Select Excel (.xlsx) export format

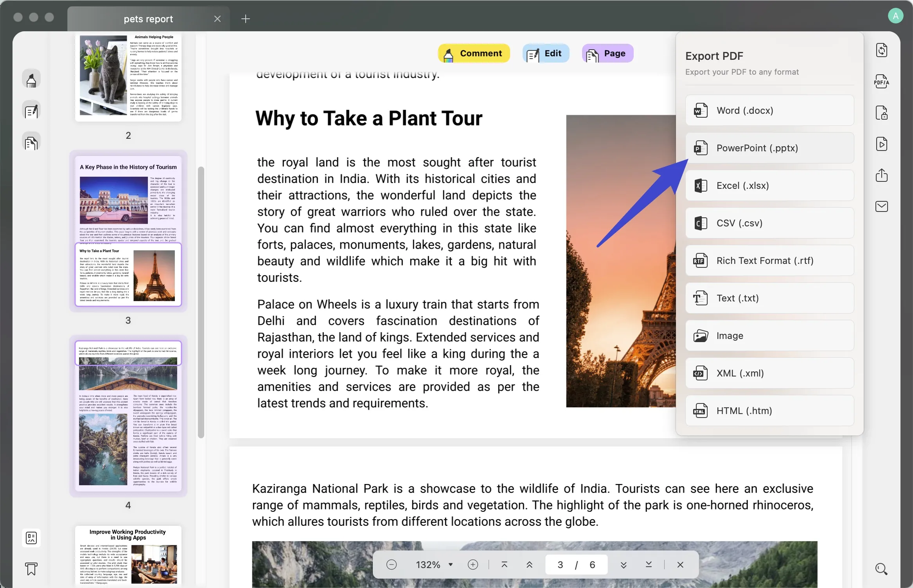pos(769,186)
